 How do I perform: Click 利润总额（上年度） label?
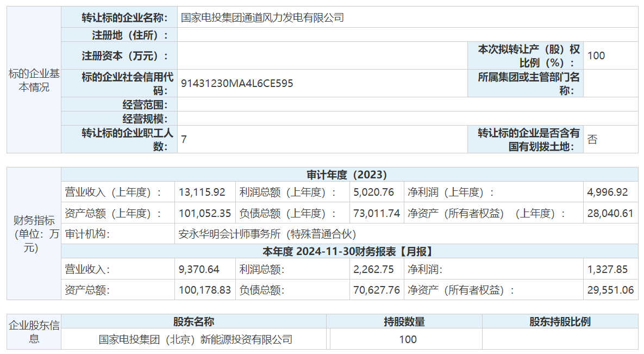click(288, 192)
